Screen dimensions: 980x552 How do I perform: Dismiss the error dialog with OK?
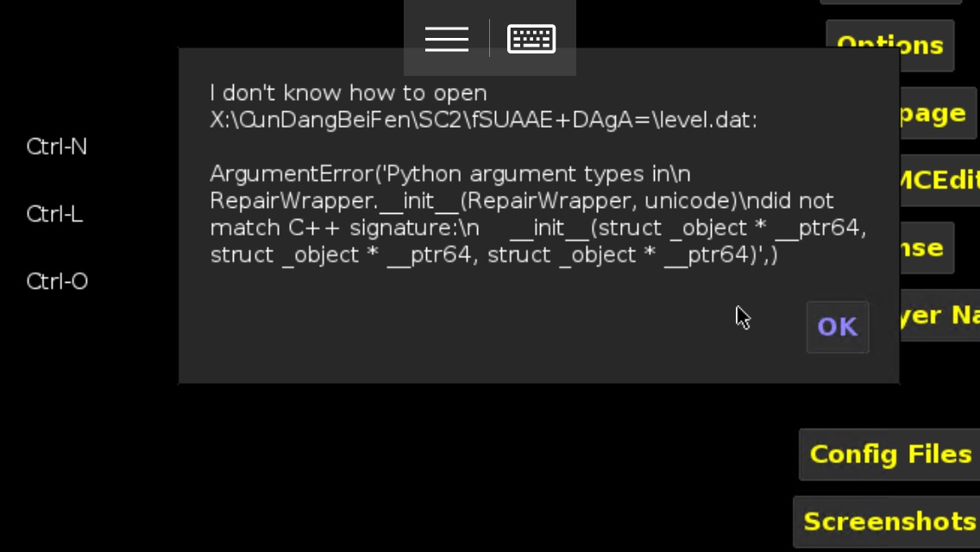point(837,327)
